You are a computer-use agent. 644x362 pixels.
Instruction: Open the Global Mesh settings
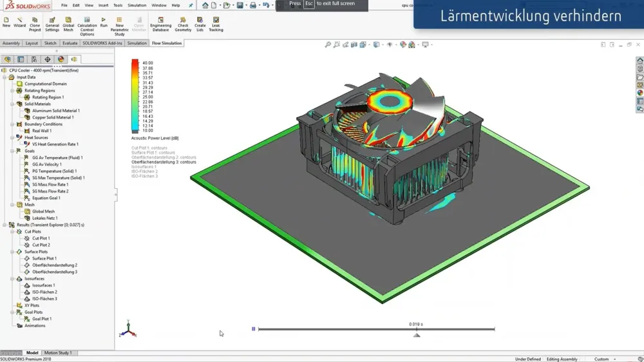pyautogui.click(x=68, y=24)
